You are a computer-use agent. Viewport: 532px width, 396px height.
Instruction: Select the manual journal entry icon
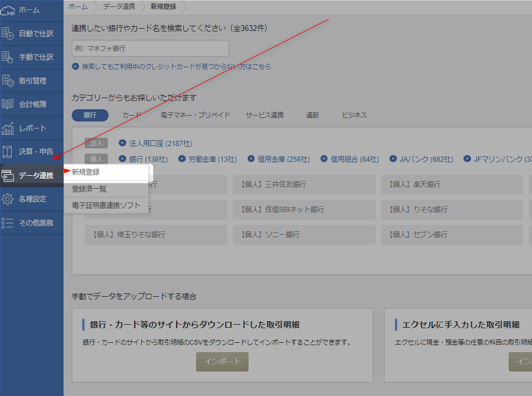(8, 57)
